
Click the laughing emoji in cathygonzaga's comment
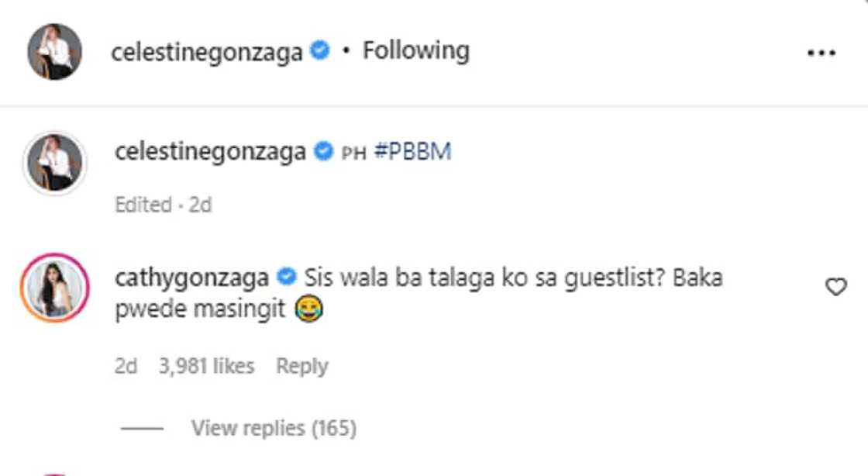(308, 311)
